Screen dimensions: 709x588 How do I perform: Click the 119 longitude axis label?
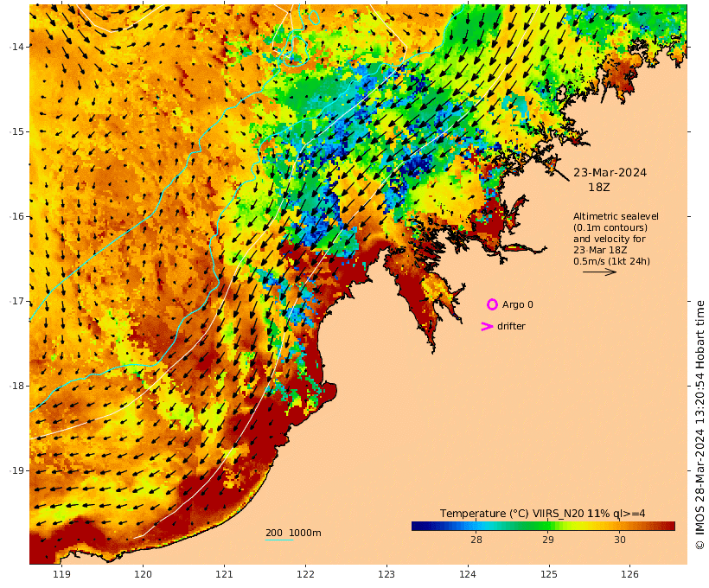click(62, 574)
